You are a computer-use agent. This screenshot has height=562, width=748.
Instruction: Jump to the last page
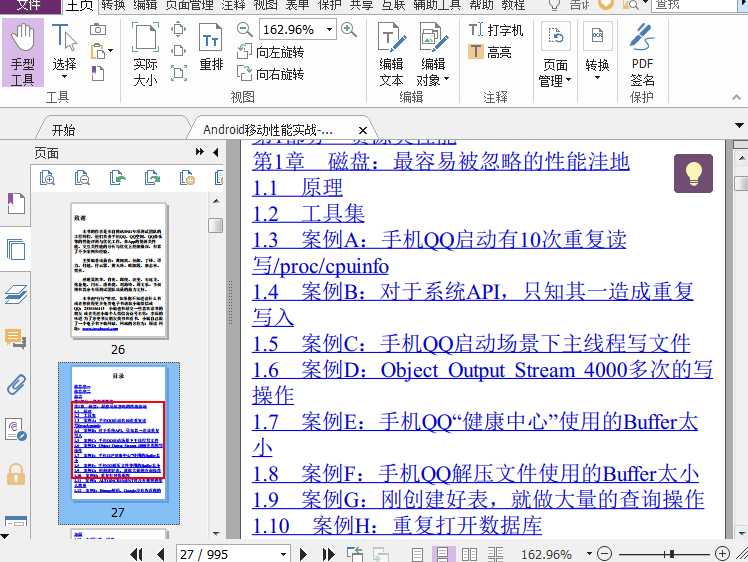tap(329, 554)
